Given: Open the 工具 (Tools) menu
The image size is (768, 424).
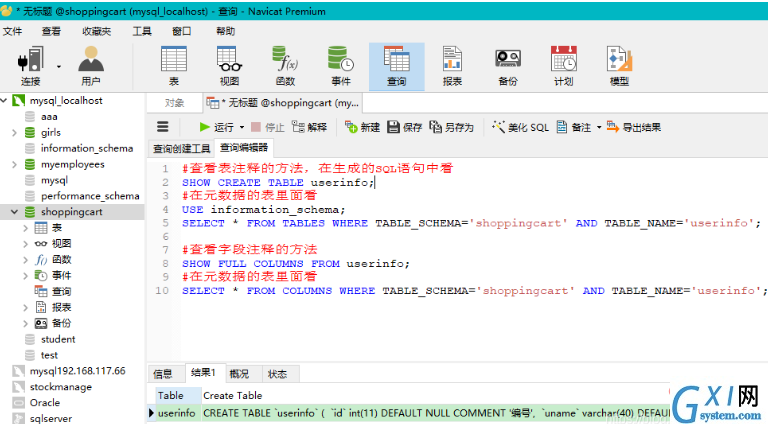Looking at the screenshot, I should coord(142,31).
